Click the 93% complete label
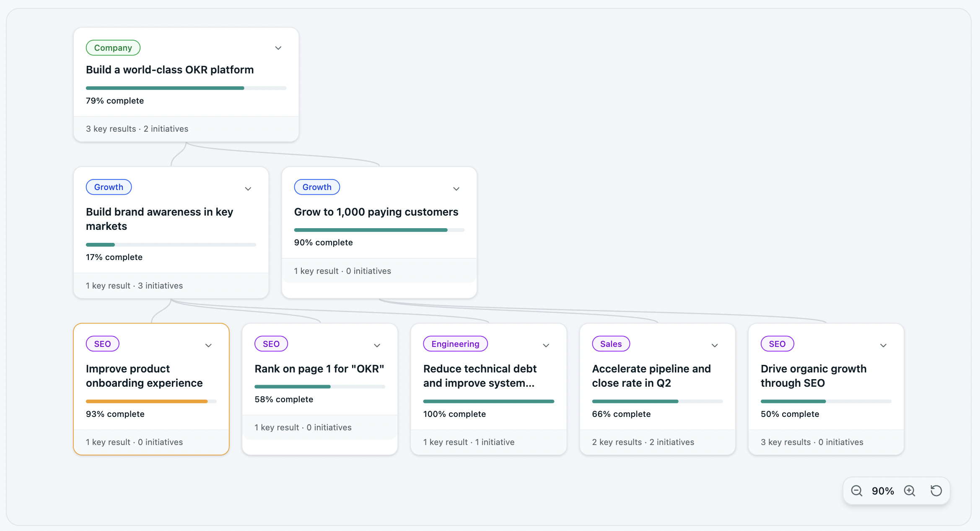 tap(115, 414)
